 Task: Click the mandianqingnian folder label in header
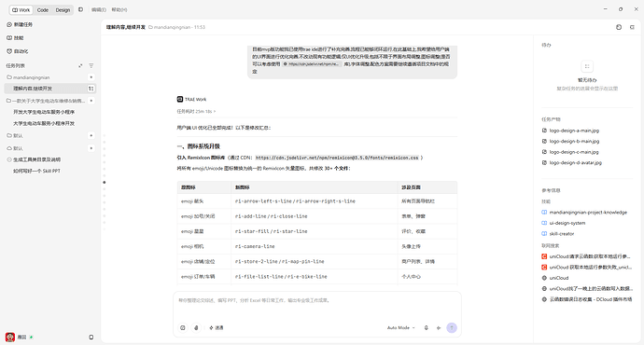tap(172, 27)
